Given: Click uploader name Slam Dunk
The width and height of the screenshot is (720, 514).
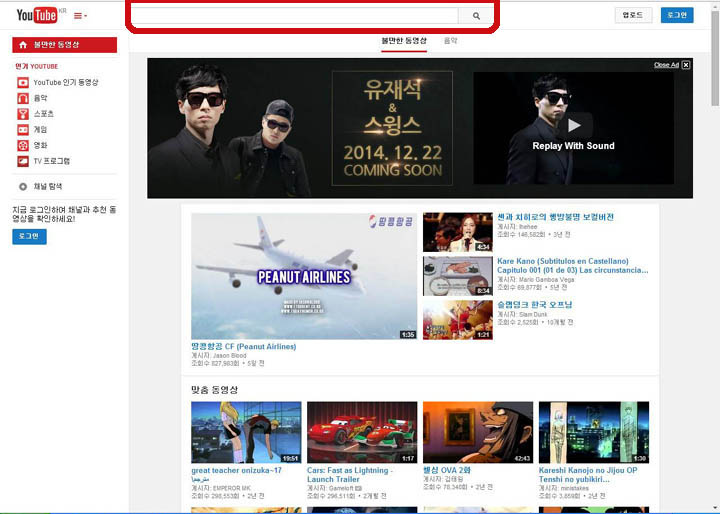Looking at the screenshot, I should click(x=533, y=315).
